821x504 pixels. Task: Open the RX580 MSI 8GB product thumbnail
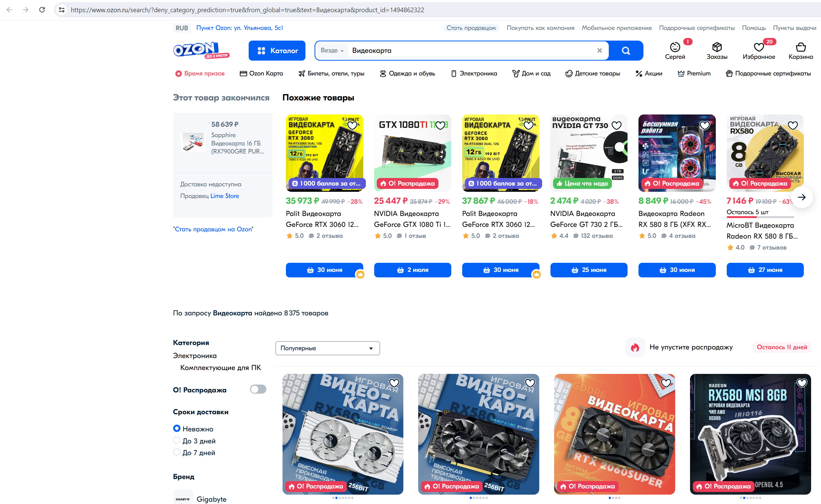coord(750,434)
